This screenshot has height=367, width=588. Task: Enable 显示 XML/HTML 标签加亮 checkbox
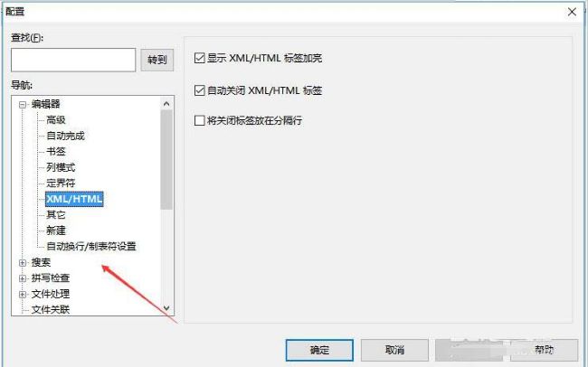[200, 58]
